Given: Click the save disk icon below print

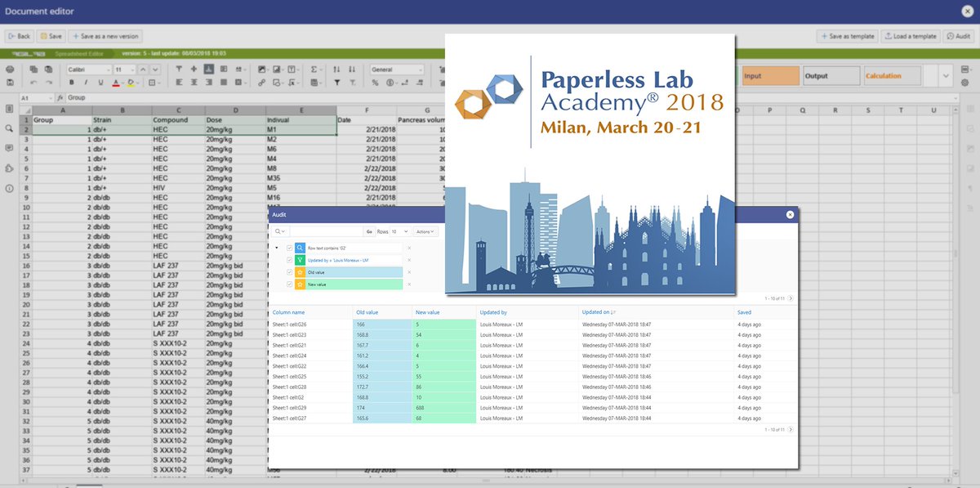Looking at the screenshot, I should [10, 83].
